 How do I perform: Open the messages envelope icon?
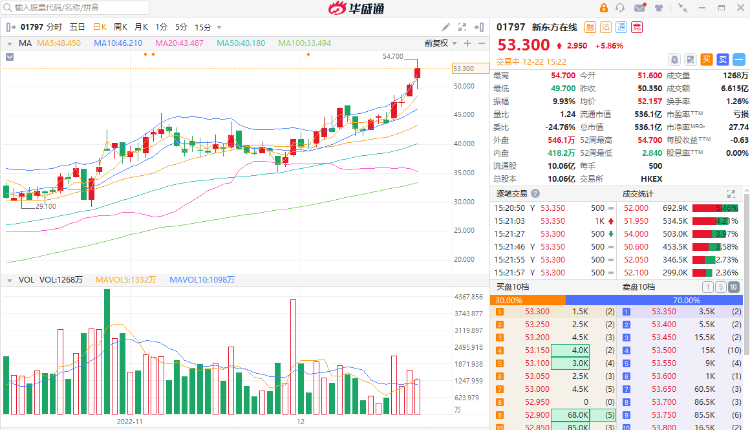641,10
